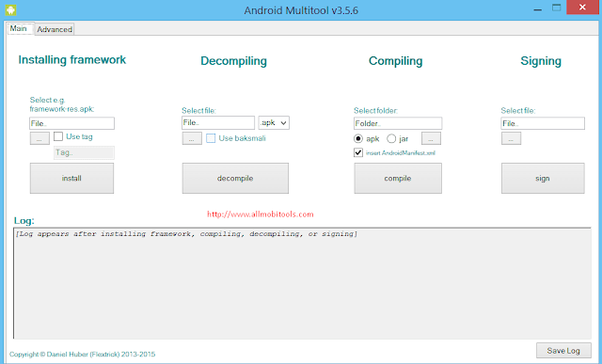Click the install button
The height and width of the screenshot is (364, 602).
point(71,178)
